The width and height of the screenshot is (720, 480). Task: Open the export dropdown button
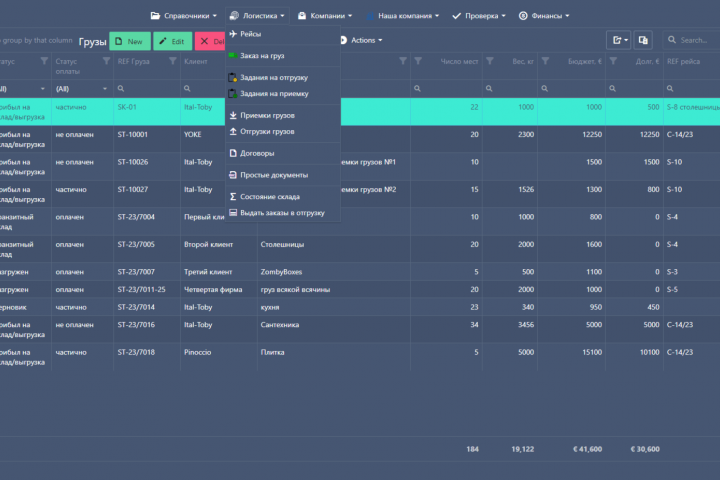pos(619,40)
